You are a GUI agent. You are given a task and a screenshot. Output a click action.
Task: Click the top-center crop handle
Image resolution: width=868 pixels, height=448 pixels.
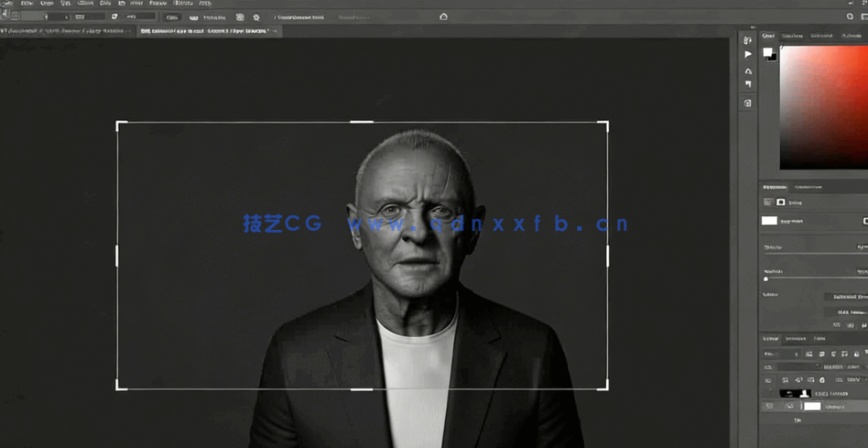click(362, 122)
